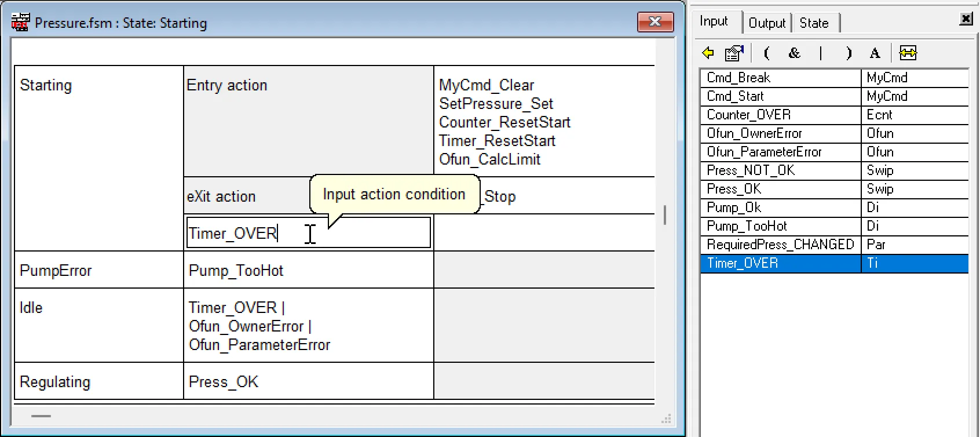Click Counter_ResetStart in entry actions
Viewport: 980px width, 437px height.
(x=505, y=122)
